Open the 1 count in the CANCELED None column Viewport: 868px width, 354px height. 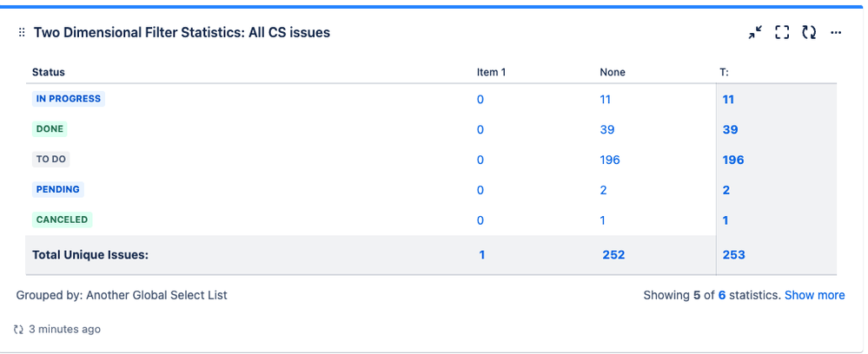[x=602, y=220]
